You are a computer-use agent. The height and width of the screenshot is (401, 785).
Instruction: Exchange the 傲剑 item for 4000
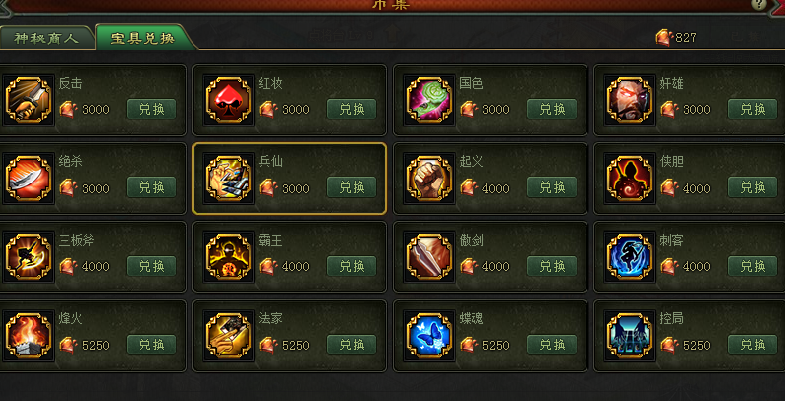pyautogui.click(x=552, y=266)
